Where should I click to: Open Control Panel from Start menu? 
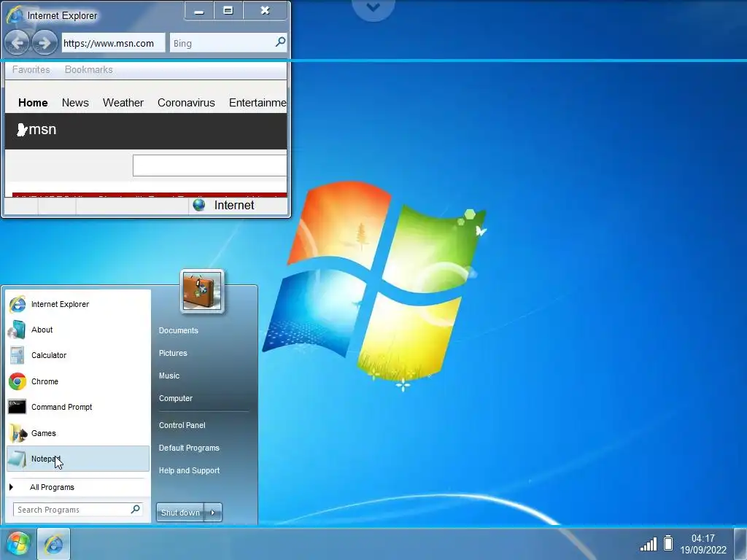click(x=182, y=425)
